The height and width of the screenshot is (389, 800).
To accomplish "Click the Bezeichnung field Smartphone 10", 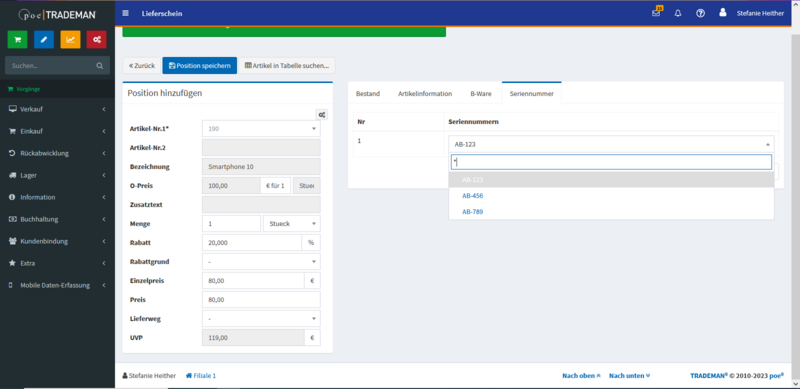I will [x=261, y=167].
